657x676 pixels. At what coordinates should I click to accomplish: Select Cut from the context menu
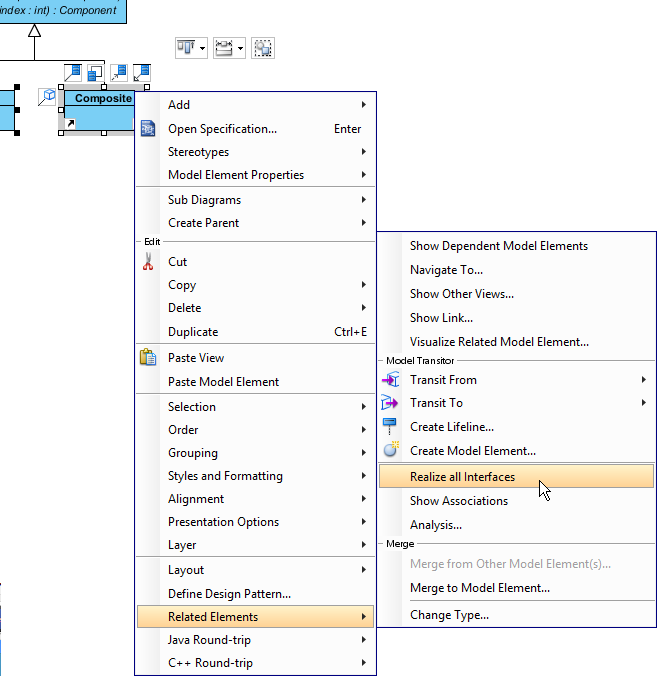click(255, 262)
